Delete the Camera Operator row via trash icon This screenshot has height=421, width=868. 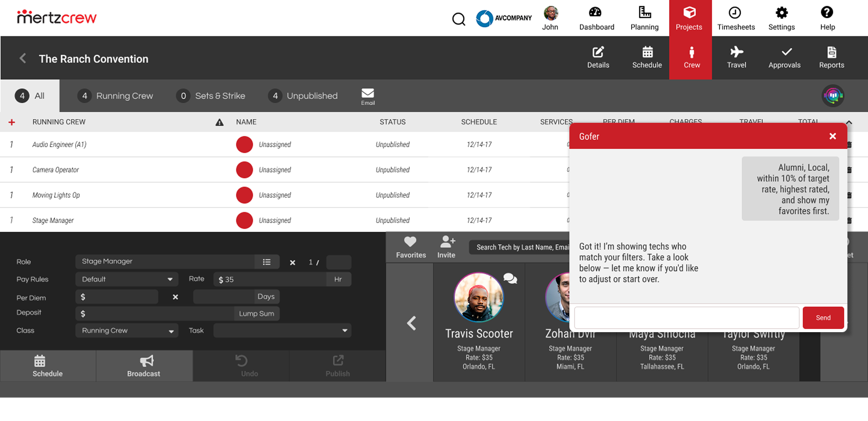tap(850, 170)
